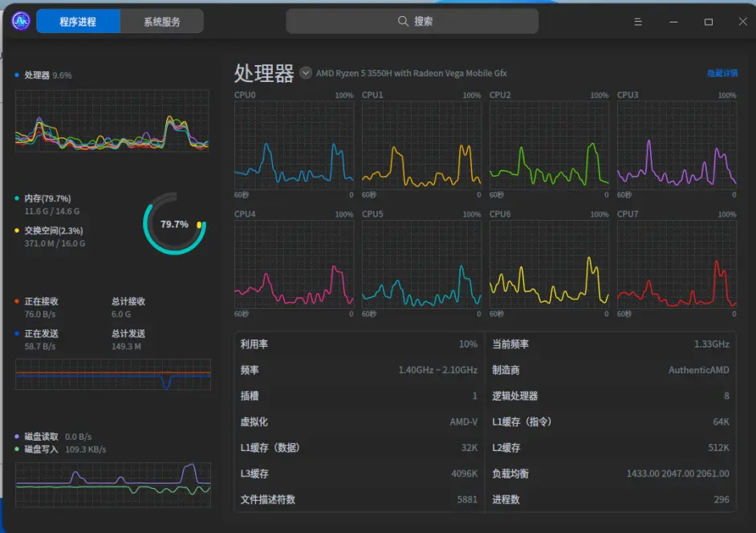Screen dimensions: 756x533
Task: Click the 总计接收 6.0 G value
Action: coord(121,314)
